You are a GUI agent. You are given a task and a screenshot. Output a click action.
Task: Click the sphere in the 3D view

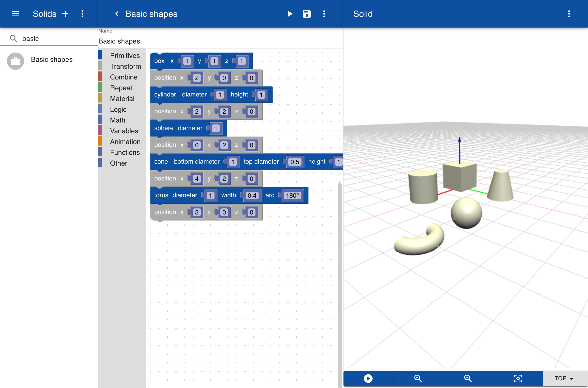click(466, 213)
